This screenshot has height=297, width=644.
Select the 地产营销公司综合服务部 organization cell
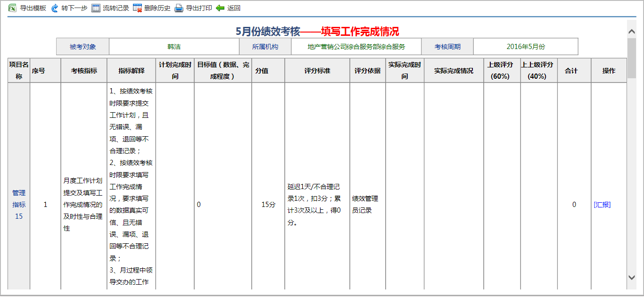click(x=356, y=47)
